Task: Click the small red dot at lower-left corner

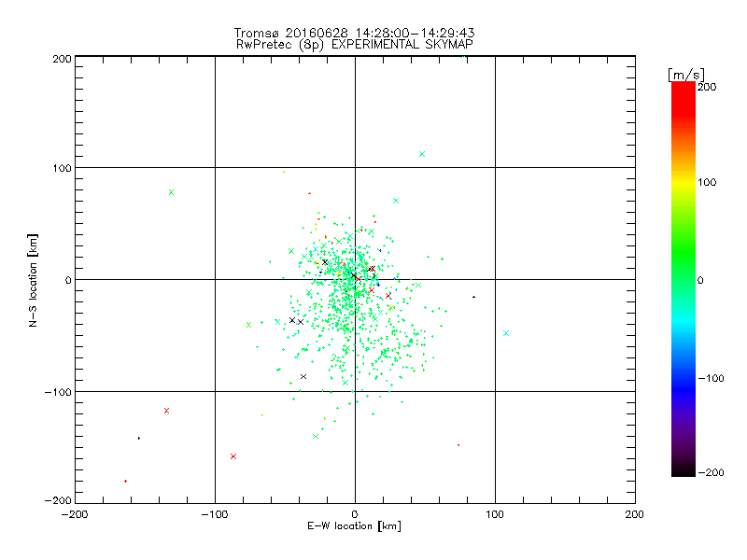Action: 125,481
